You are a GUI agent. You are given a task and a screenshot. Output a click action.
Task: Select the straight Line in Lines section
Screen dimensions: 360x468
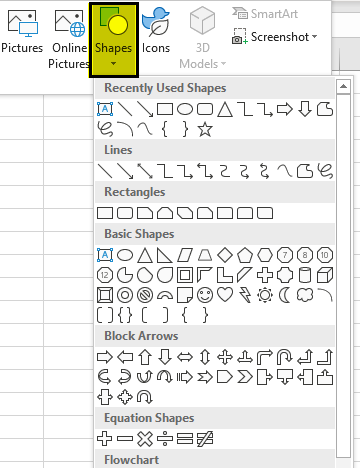click(105, 171)
